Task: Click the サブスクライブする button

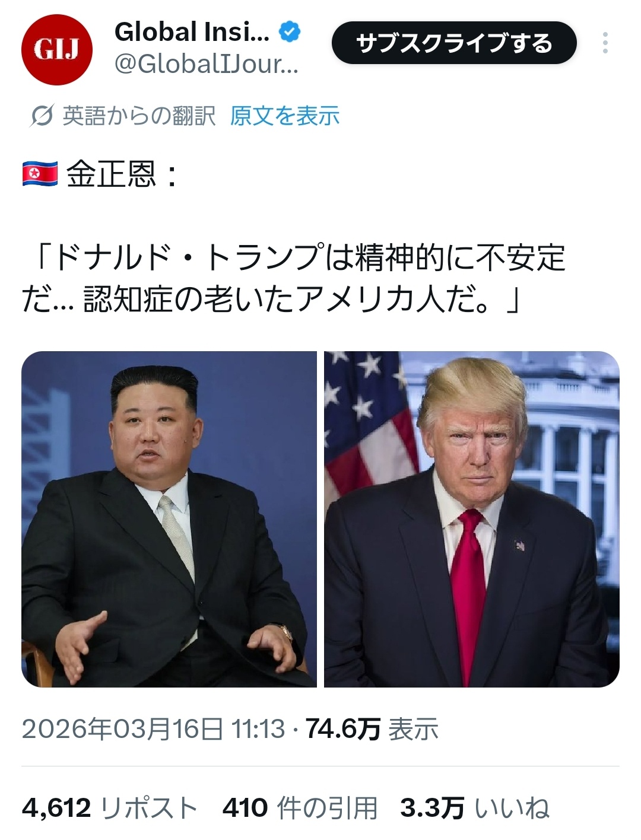Action: click(454, 43)
